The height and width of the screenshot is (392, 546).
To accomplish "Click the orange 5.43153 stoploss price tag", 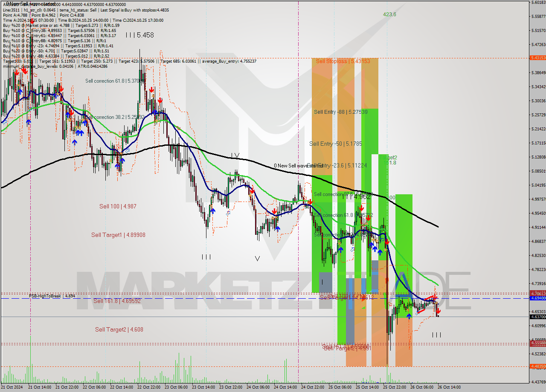I will click(x=537, y=58).
